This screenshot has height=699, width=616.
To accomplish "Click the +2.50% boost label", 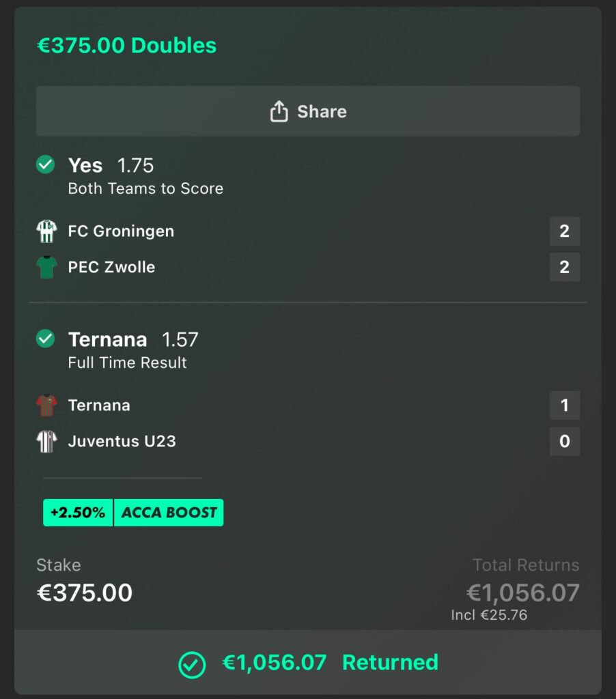I will tap(78, 513).
